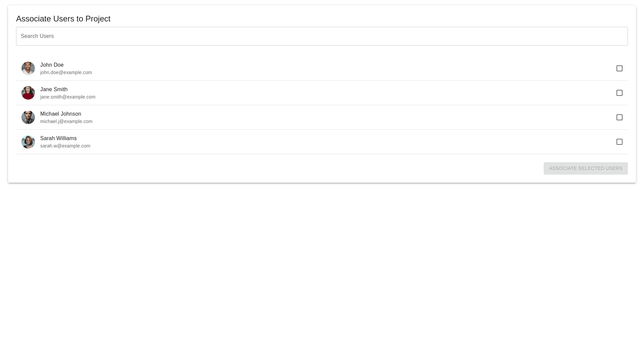644x362 pixels.
Task: Click the michael.j@example.com email address
Action: [66, 121]
